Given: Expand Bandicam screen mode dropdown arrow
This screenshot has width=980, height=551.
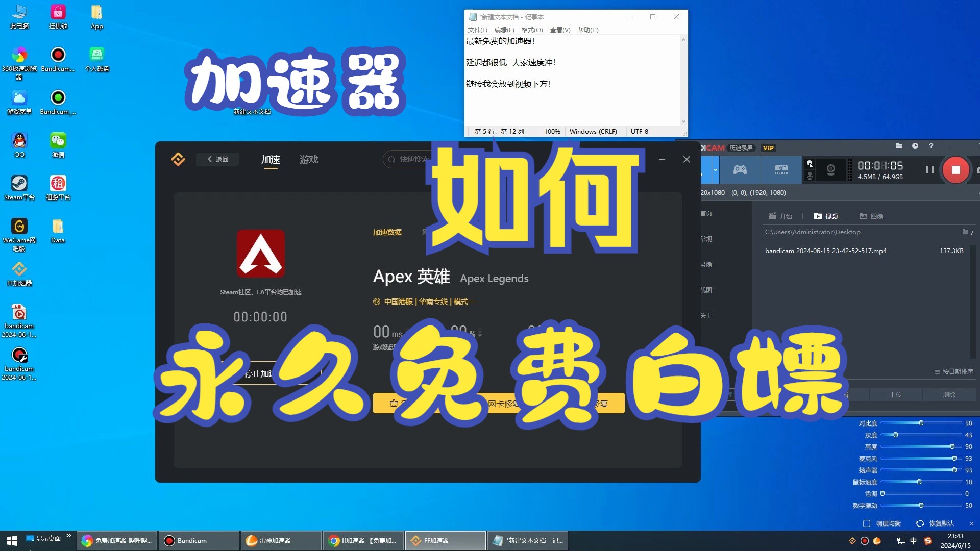Looking at the screenshot, I should coord(716,170).
